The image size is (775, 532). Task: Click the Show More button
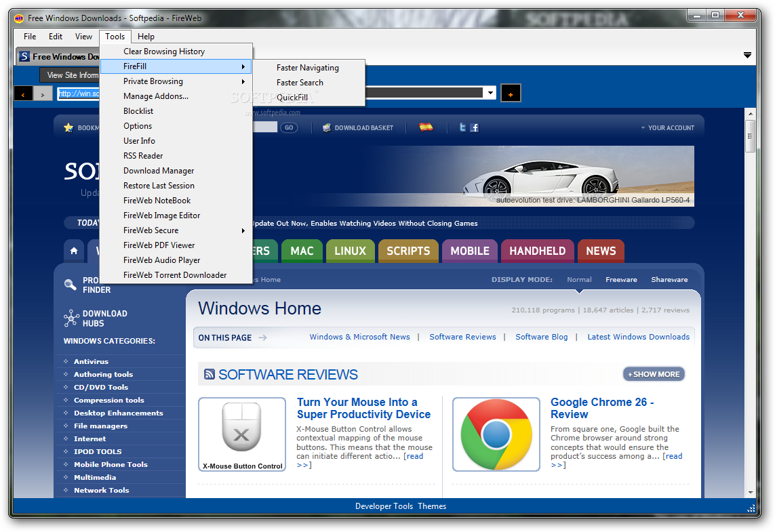[x=654, y=374]
